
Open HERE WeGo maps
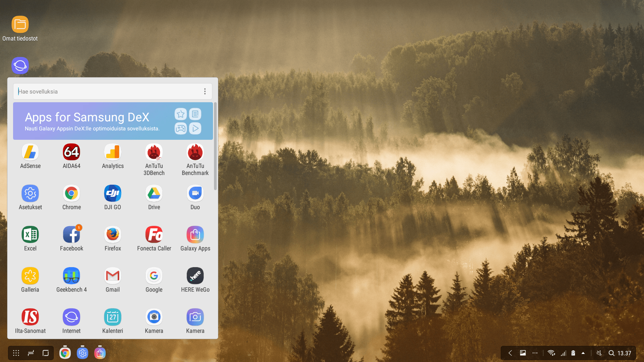click(x=195, y=276)
